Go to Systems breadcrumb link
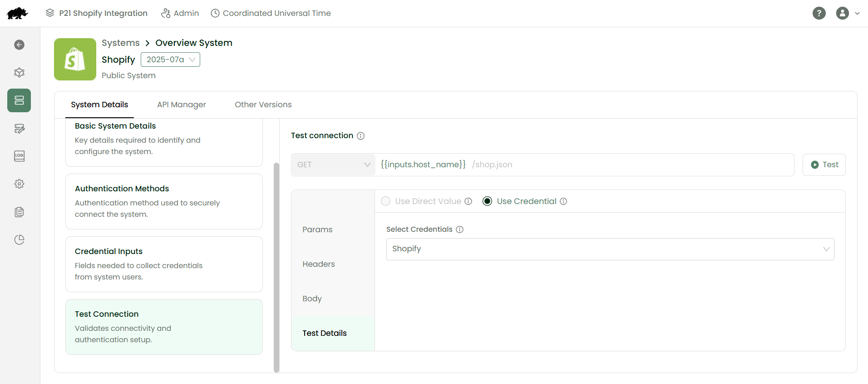The width and height of the screenshot is (868, 384). (121, 43)
